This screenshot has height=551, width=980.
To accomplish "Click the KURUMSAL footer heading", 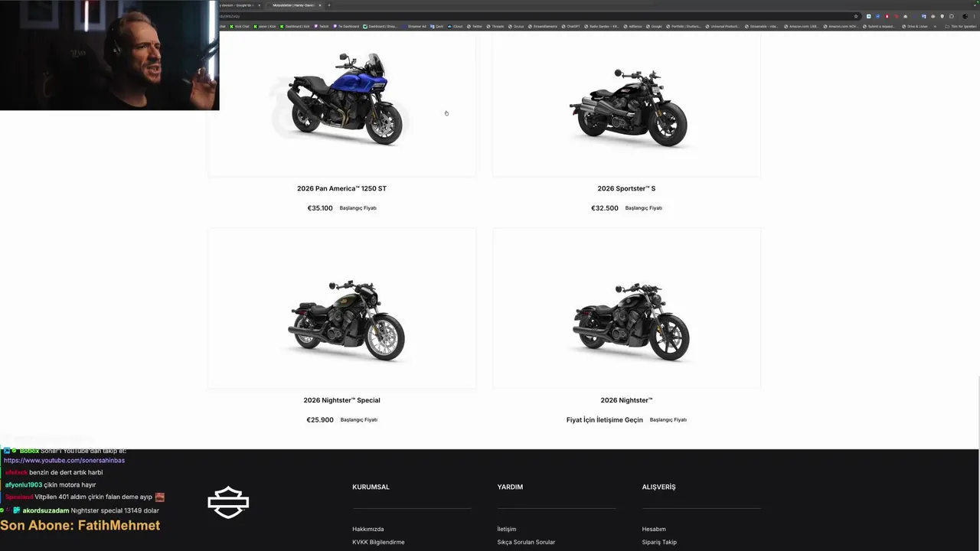I will [371, 487].
